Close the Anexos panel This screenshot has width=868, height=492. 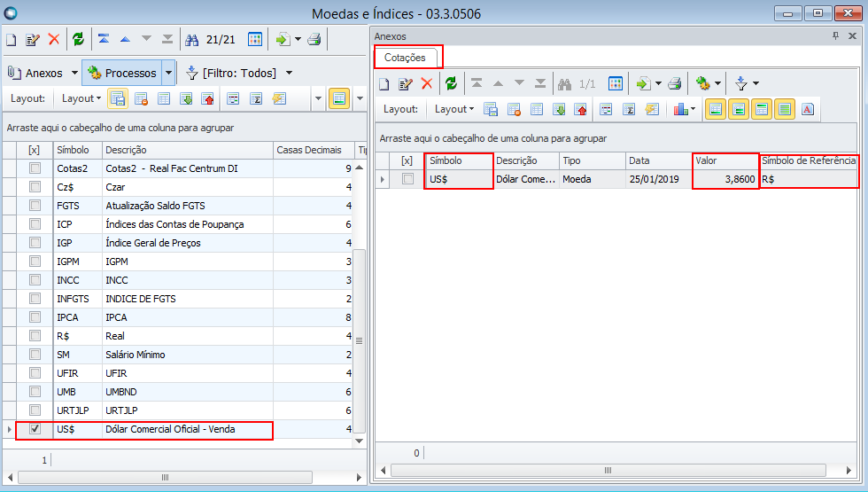click(852, 36)
